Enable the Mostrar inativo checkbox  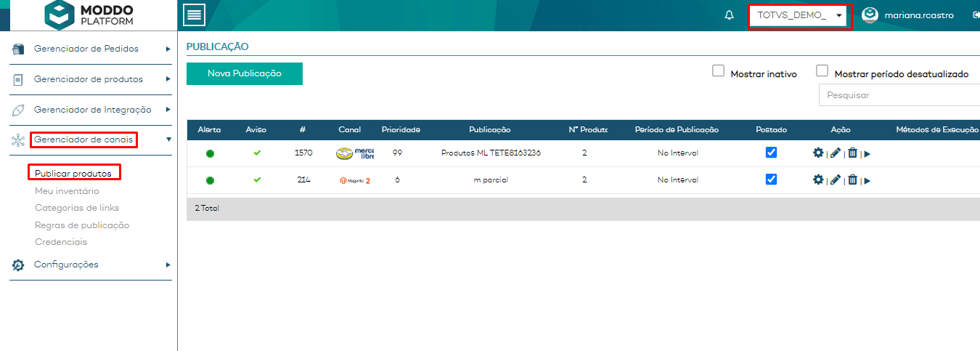pos(719,70)
